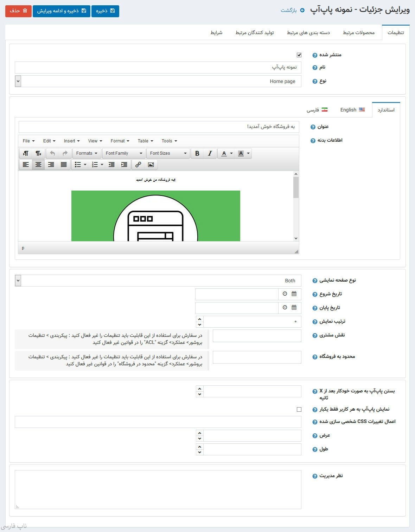The image size is (415, 532).
Task: Insert a bullet list
Action: tap(78, 165)
